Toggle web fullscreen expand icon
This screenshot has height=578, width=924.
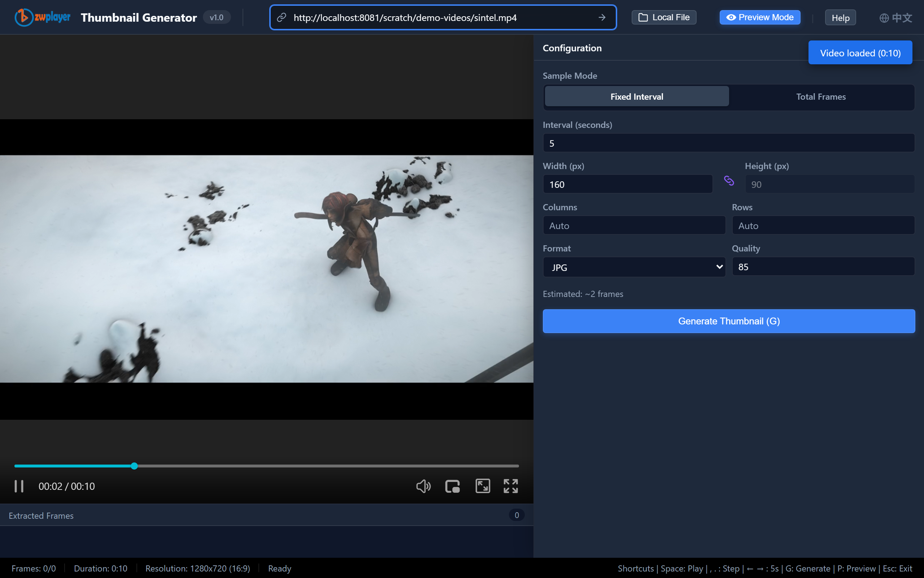click(483, 486)
